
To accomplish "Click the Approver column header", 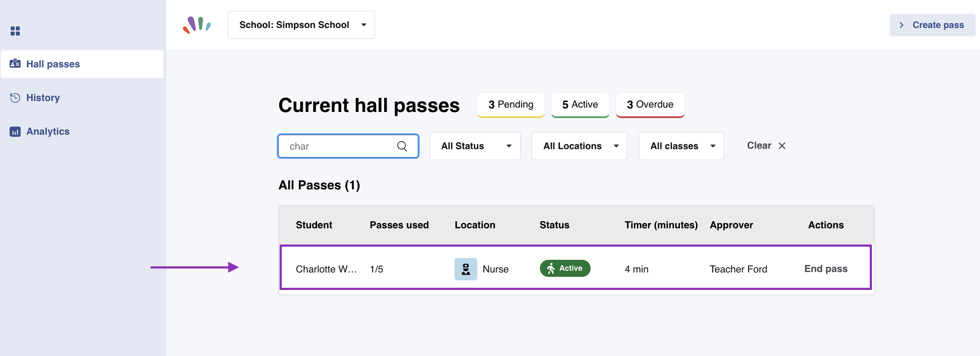I will coord(731,225).
